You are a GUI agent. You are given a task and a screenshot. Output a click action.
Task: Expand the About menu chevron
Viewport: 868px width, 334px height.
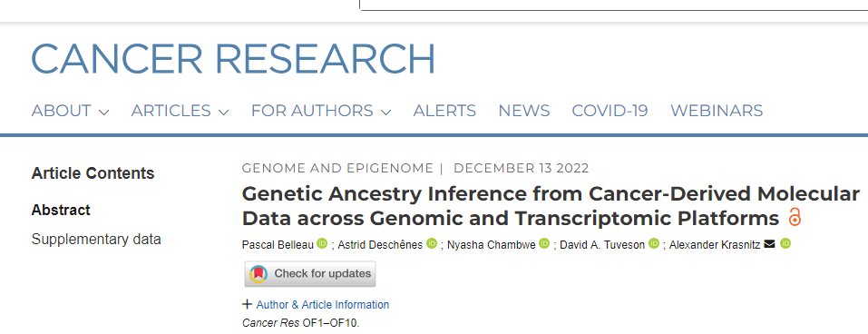click(x=103, y=113)
